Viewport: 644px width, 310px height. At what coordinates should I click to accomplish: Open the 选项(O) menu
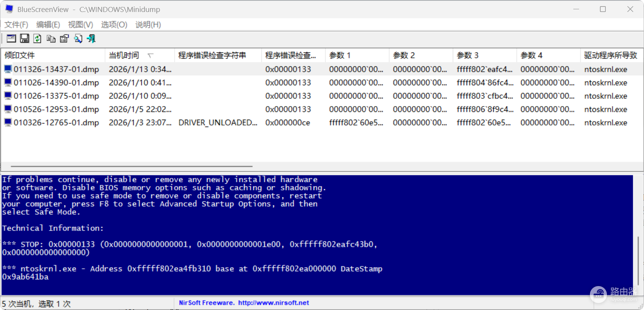coord(114,25)
